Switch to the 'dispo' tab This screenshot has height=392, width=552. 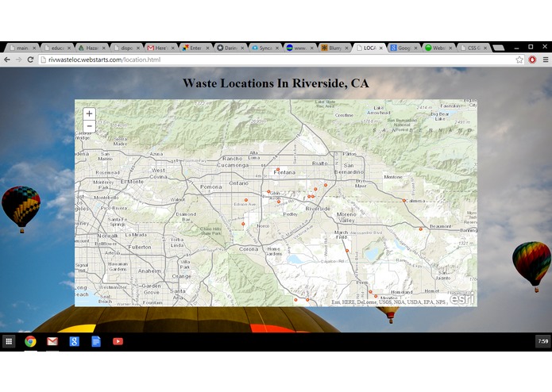(125, 48)
